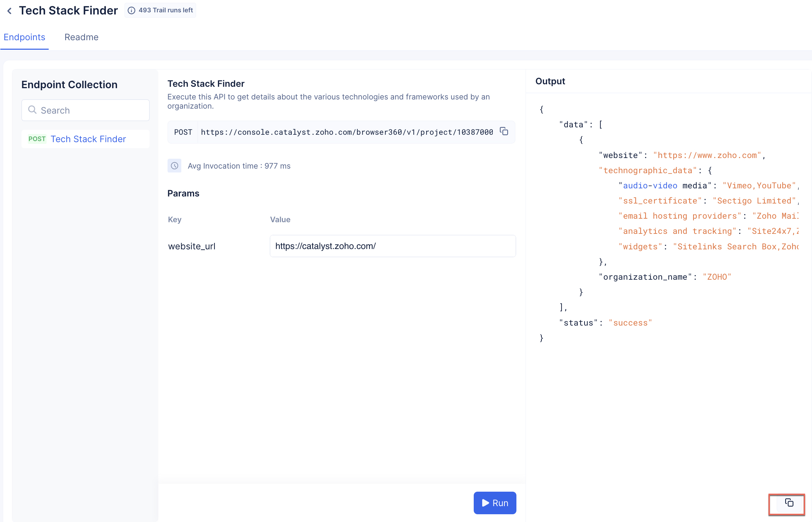
Task: Click the copy URL icon next to POST endpoint
Action: (x=504, y=132)
